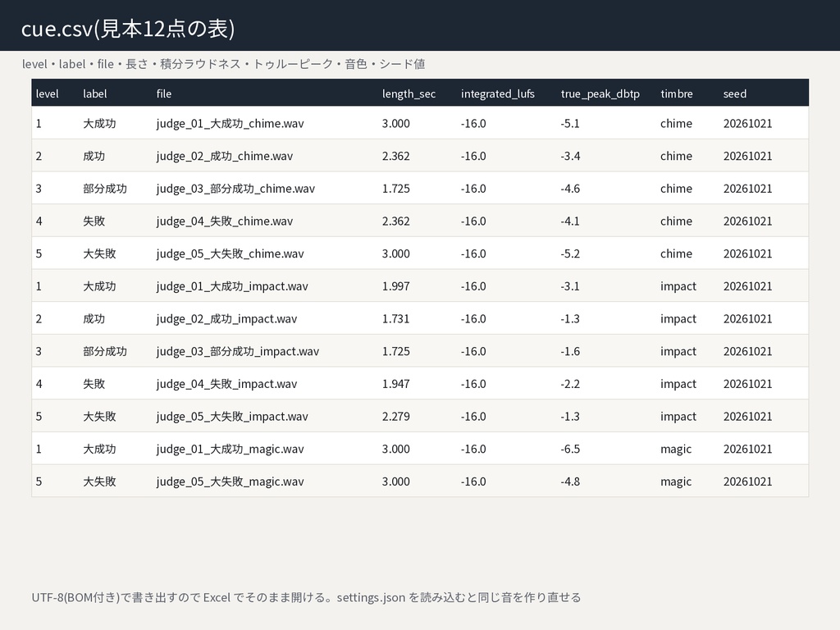Click timbre 'chime' in the 失敗 row

[x=676, y=221]
